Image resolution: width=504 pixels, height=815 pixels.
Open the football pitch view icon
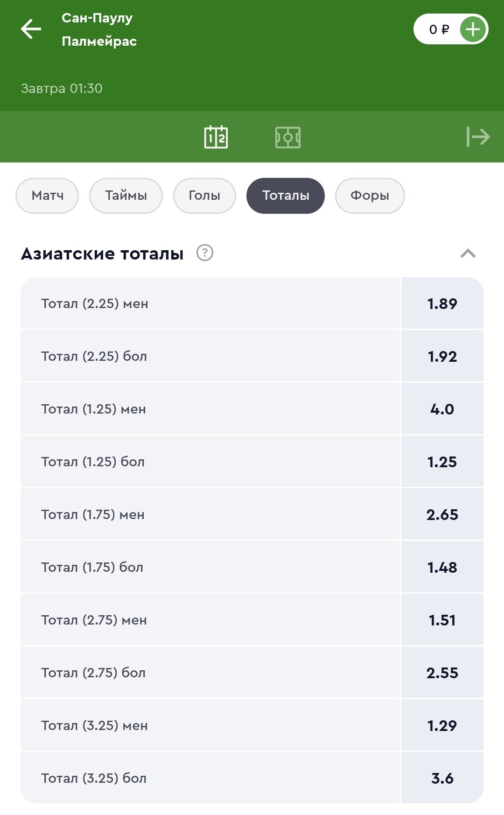click(288, 137)
